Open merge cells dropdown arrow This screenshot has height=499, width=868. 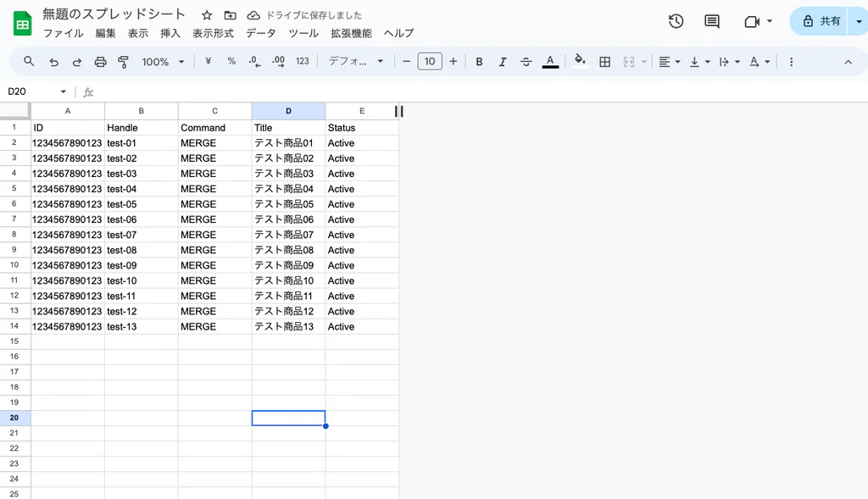(x=644, y=62)
